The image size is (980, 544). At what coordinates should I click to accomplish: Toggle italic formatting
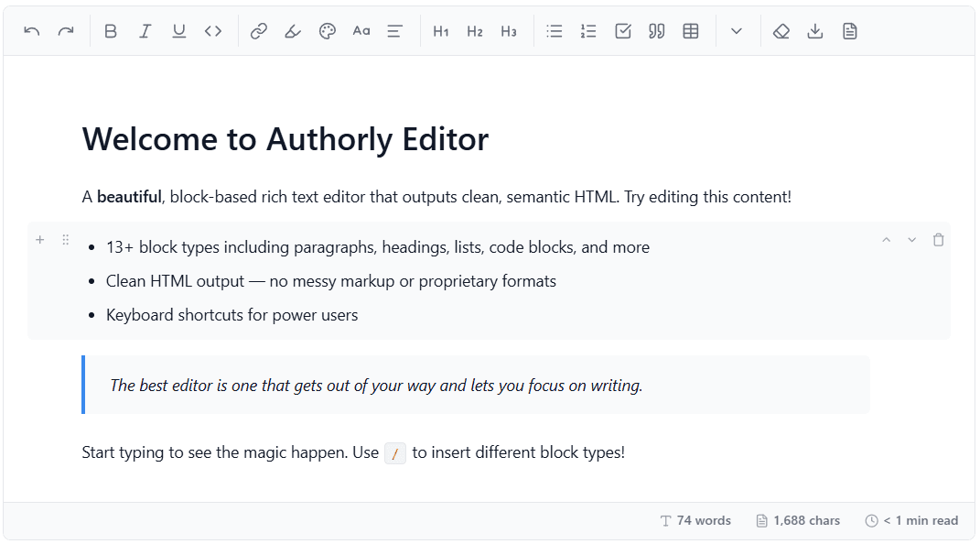[145, 31]
